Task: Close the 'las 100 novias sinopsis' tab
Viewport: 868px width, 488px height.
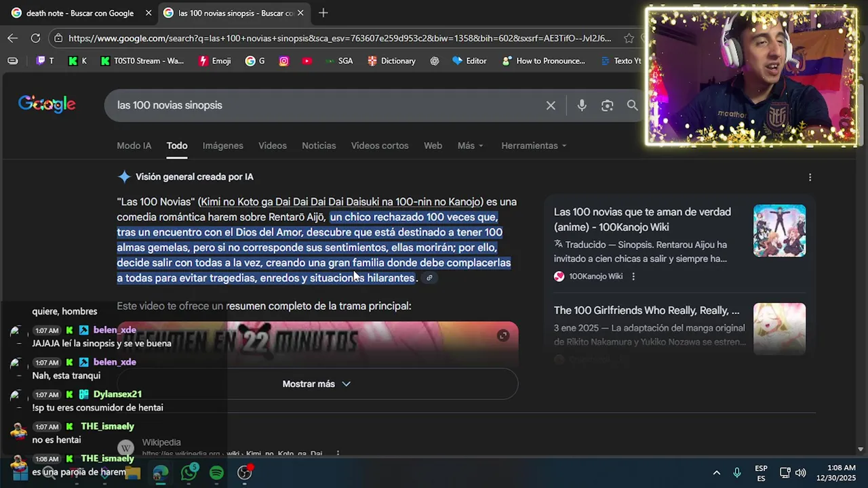Action: coord(300,13)
